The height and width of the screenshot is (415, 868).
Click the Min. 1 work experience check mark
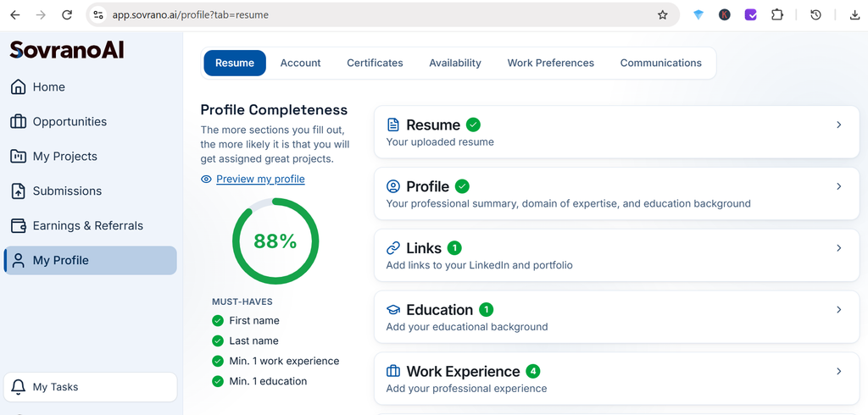click(x=218, y=362)
